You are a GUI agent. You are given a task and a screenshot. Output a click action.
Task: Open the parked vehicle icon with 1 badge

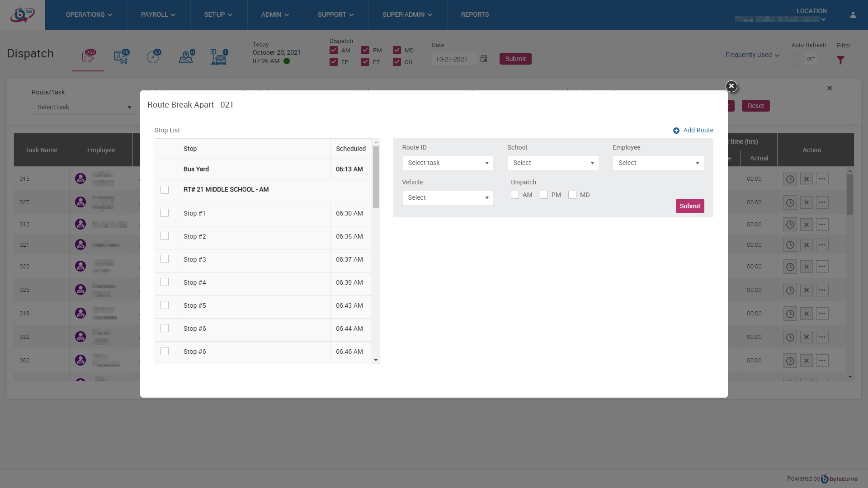[218, 57]
